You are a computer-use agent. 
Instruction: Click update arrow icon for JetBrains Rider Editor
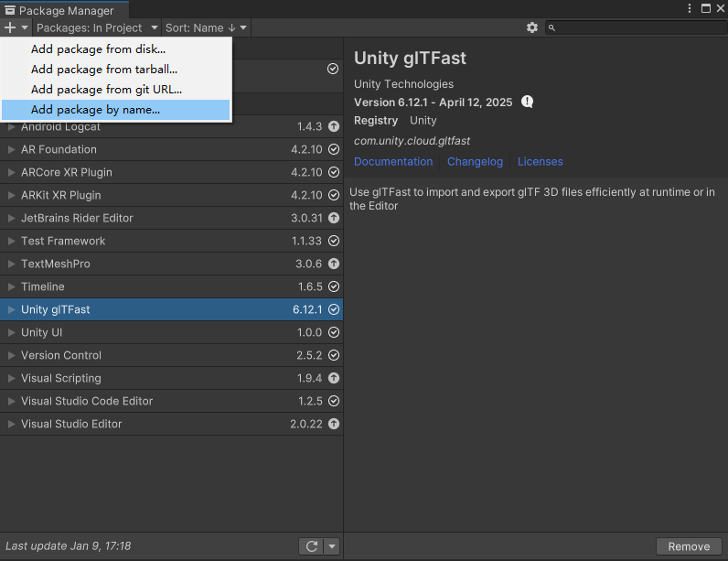(x=334, y=218)
